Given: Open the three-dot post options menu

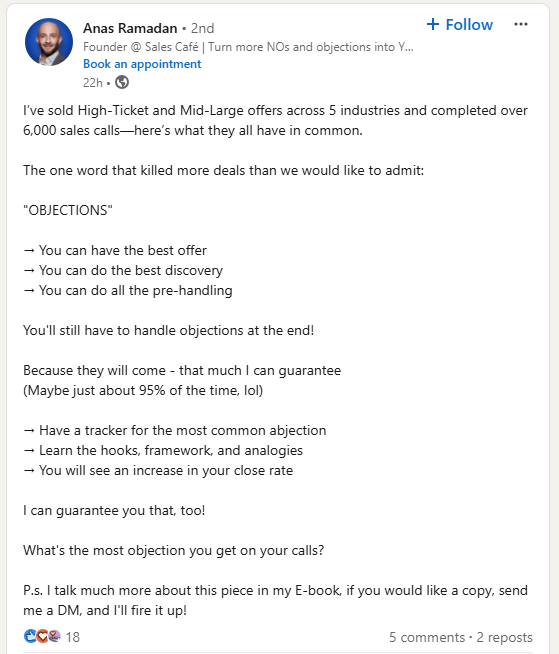Looking at the screenshot, I should click(521, 25).
